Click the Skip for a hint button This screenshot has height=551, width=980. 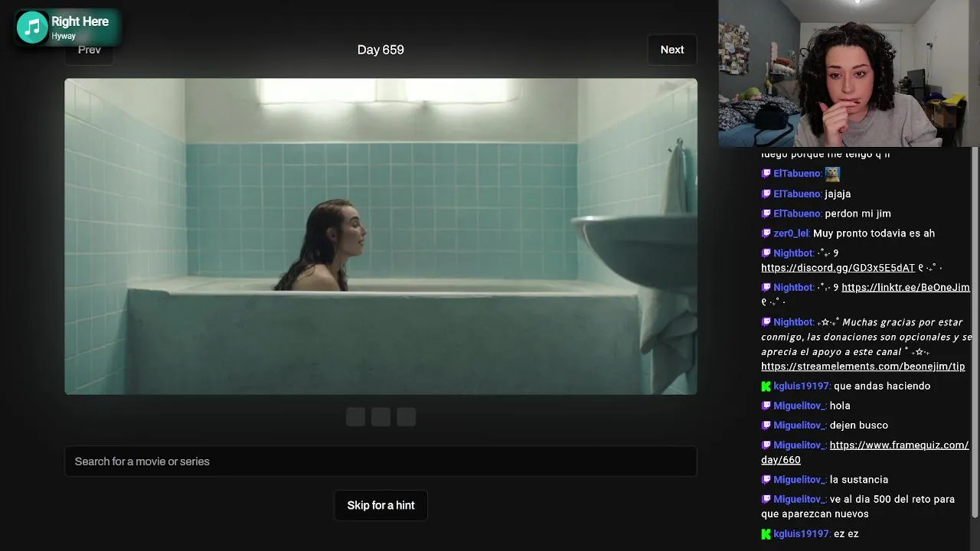click(x=381, y=505)
